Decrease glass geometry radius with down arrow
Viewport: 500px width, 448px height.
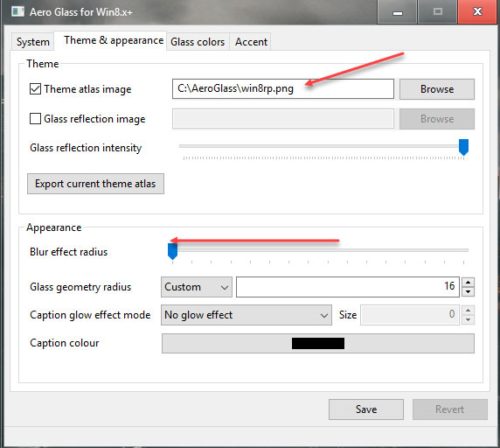pyautogui.click(x=468, y=292)
